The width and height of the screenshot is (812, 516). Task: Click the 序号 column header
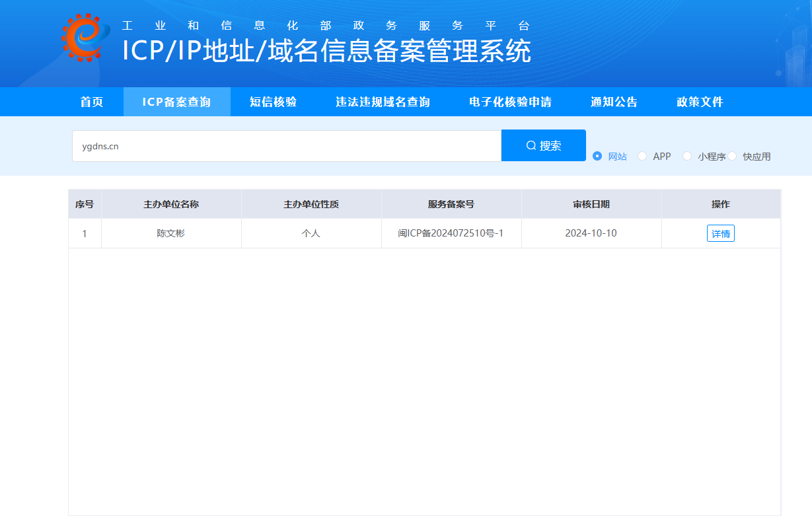pos(85,204)
